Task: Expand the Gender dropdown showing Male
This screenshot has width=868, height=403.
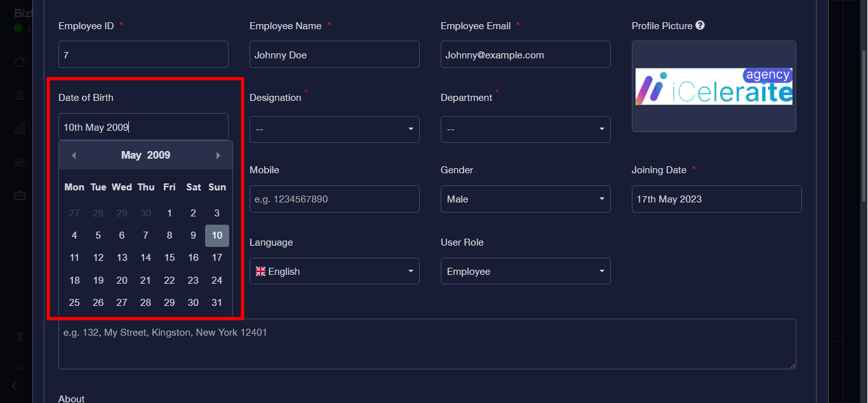Action: point(525,199)
